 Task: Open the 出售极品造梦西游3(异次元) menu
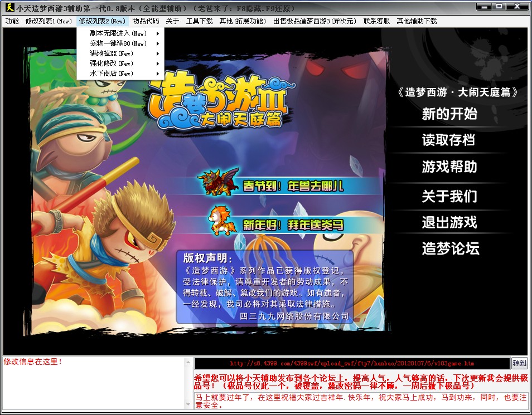click(315, 21)
